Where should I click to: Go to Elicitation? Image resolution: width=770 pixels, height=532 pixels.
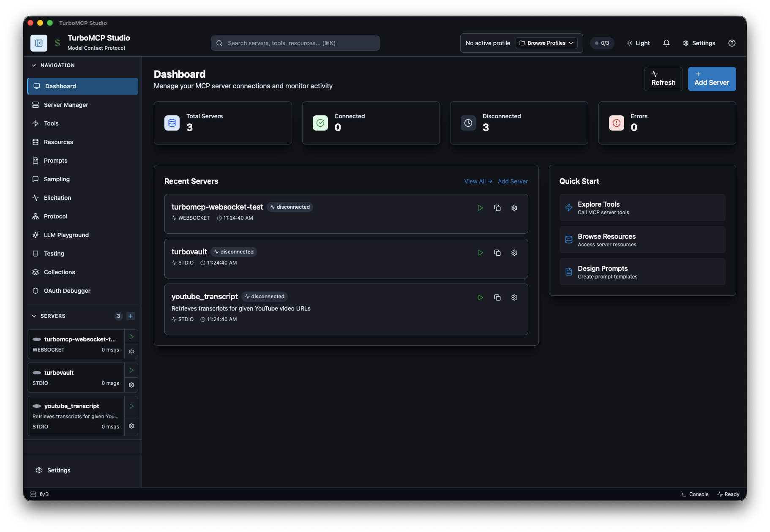[x=82, y=198]
